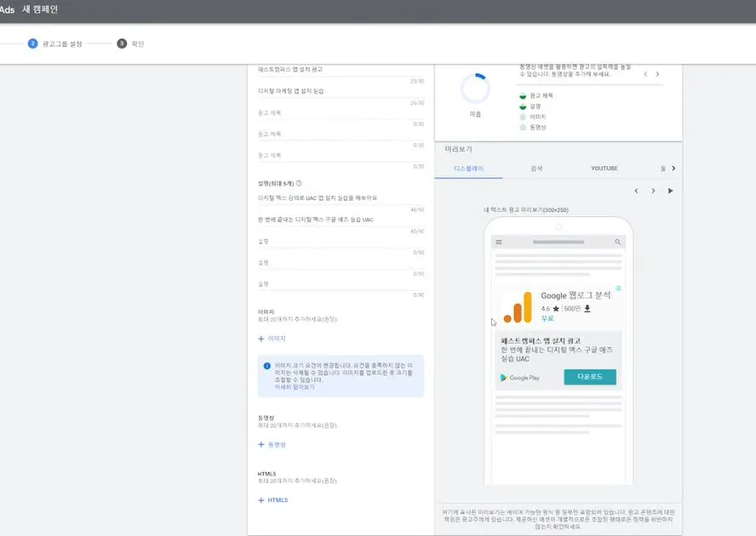Click plus icon beside 이미지
756x536 pixels.
tap(261, 339)
